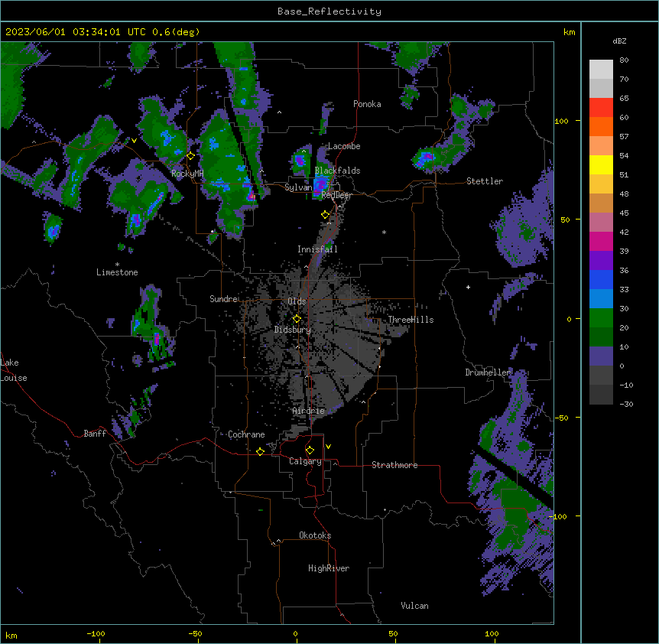Click the Base_Reflectivity title text
Screen dimensions: 659x644
tap(329, 11)
